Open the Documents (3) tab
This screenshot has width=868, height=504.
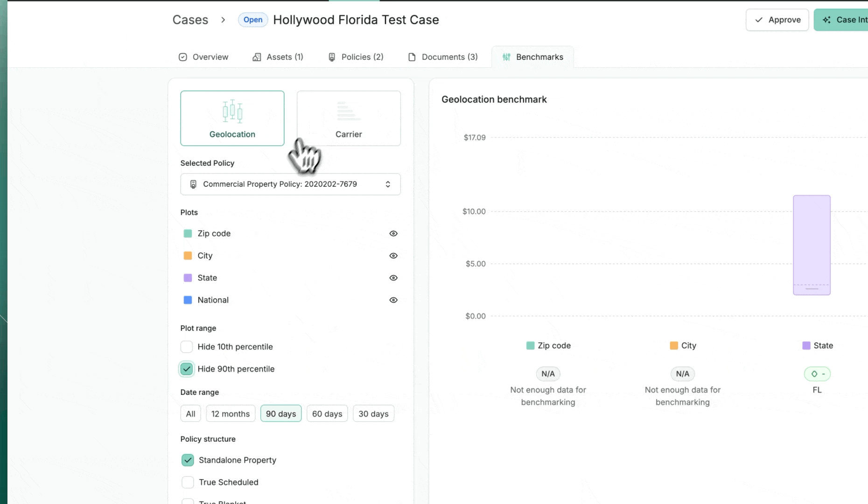[x=443, y=57]
